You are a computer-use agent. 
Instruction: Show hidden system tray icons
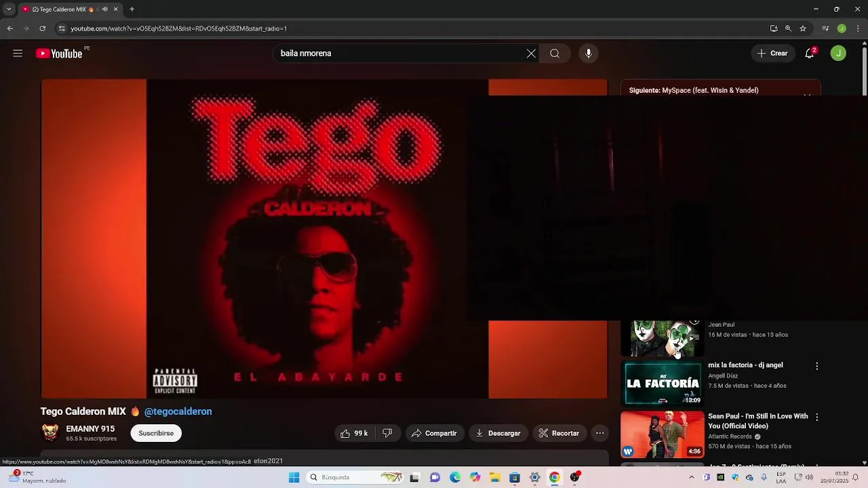pos(692,478)
